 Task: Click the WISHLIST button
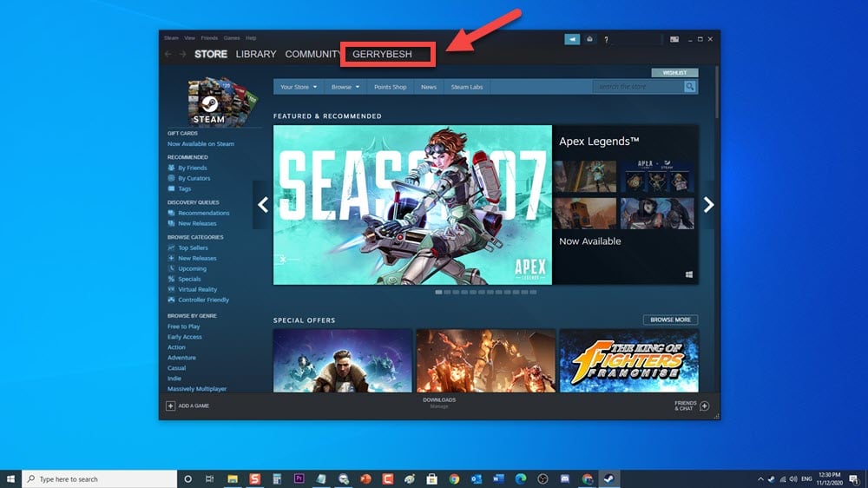[x=674, y=73]
